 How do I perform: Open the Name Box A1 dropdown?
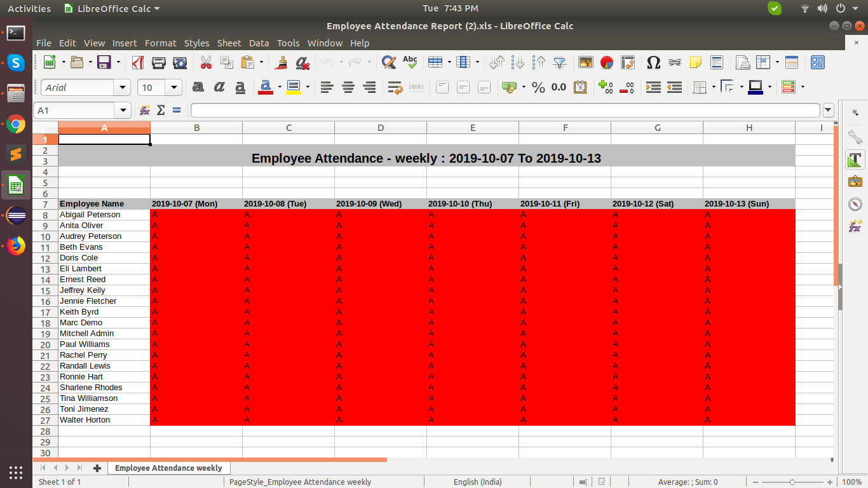[123, 111]
